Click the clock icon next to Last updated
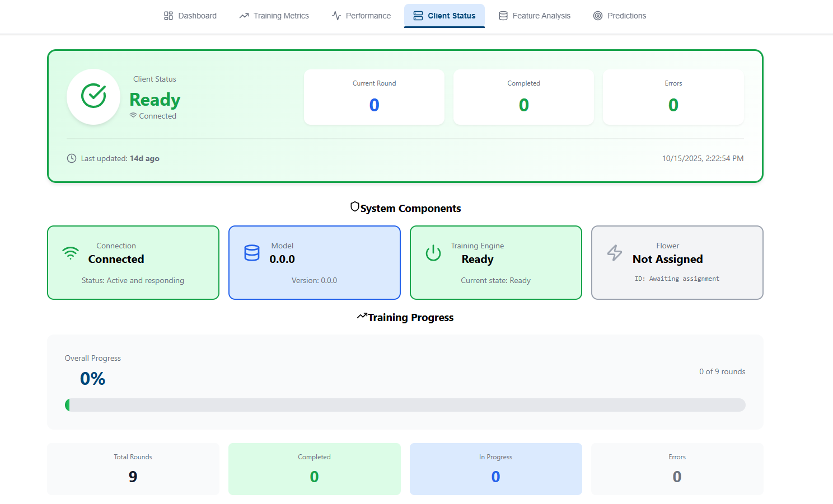 point(71,158)
